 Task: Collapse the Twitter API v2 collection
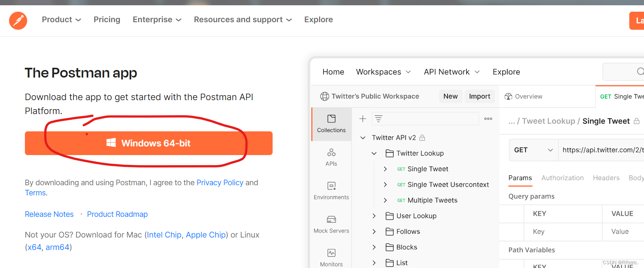click(363, 138)
